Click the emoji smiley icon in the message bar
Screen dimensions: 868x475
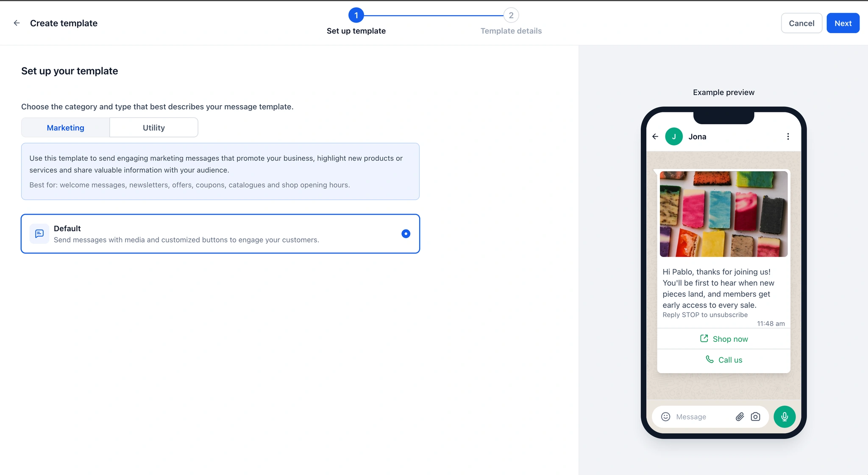(x=666, y=416)
